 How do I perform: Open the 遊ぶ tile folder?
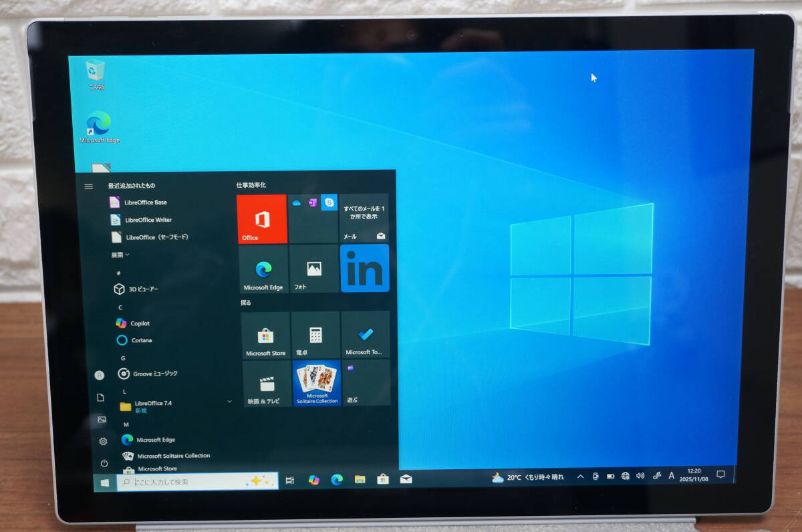366,382
